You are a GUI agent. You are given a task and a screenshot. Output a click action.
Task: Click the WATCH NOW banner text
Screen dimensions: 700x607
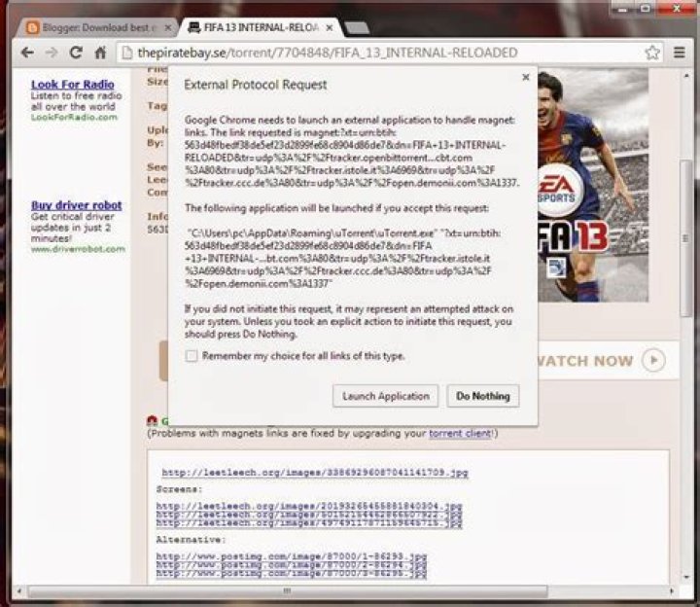point(585,361)
